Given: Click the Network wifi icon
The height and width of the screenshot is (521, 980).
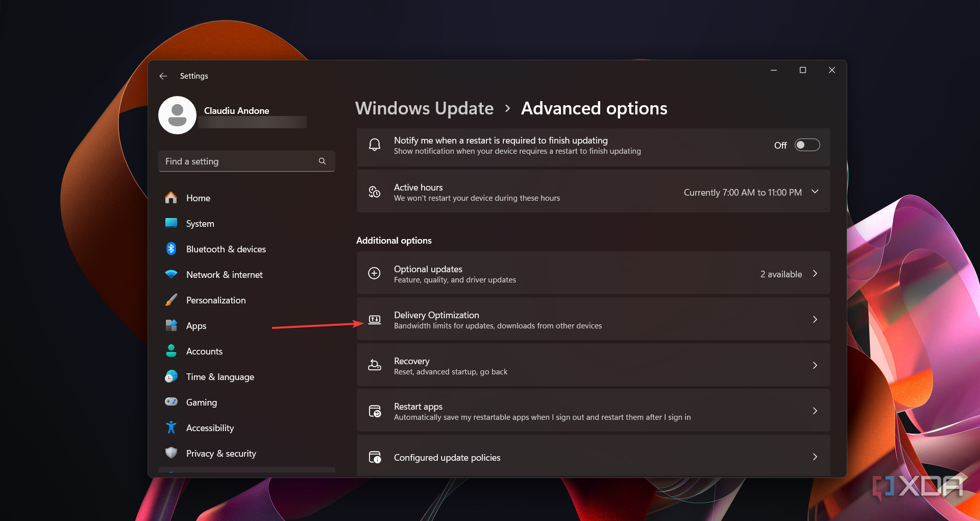Looking at the screenshot, I should point(171,274).
